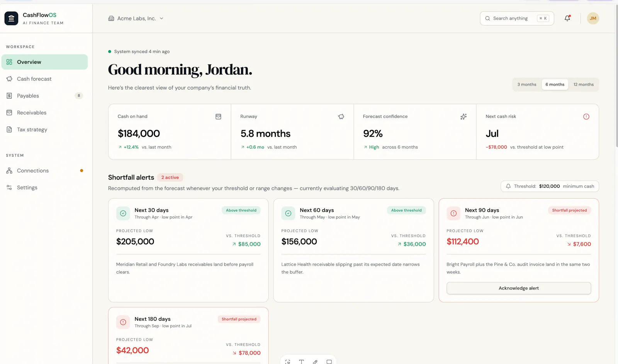Click the green check icon on Next 30 days card
Screen dimensions: 618x364
(123, 213)
